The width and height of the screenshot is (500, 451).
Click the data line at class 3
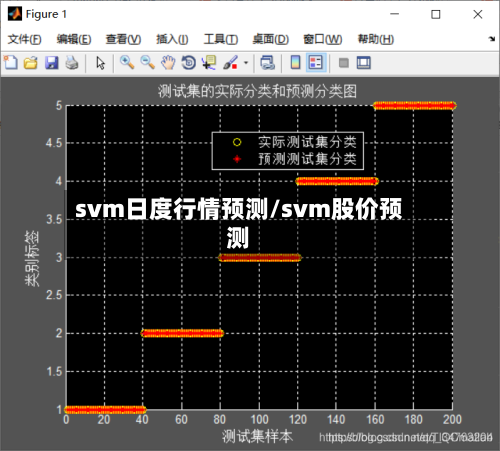pyautogui.click(x=260, y=258)
